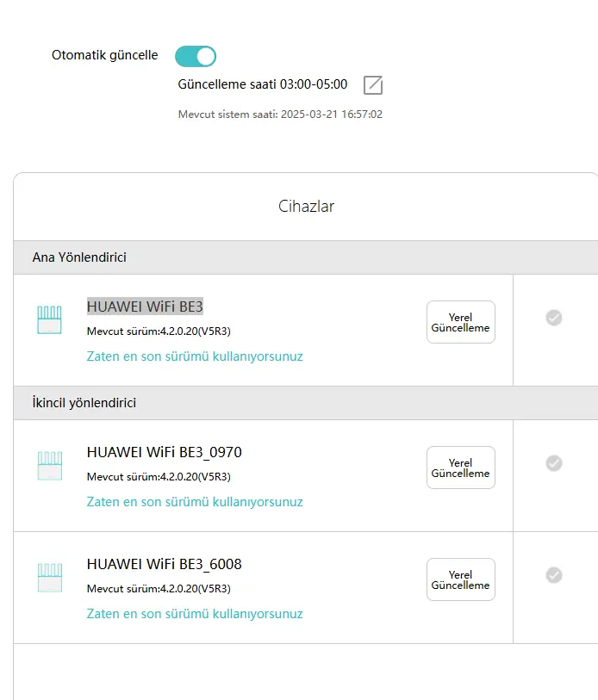Toggle the Otomatik güncelle switch

(196, 56)
